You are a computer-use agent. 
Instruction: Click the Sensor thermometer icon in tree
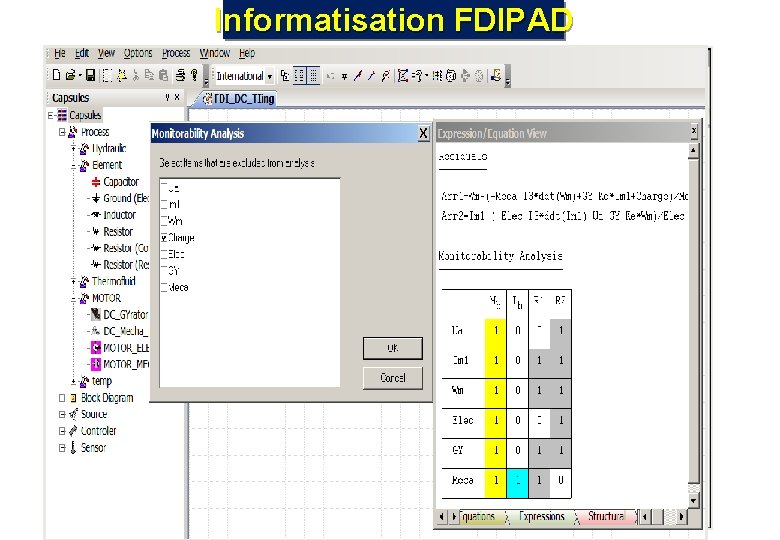tap(73, 448)
